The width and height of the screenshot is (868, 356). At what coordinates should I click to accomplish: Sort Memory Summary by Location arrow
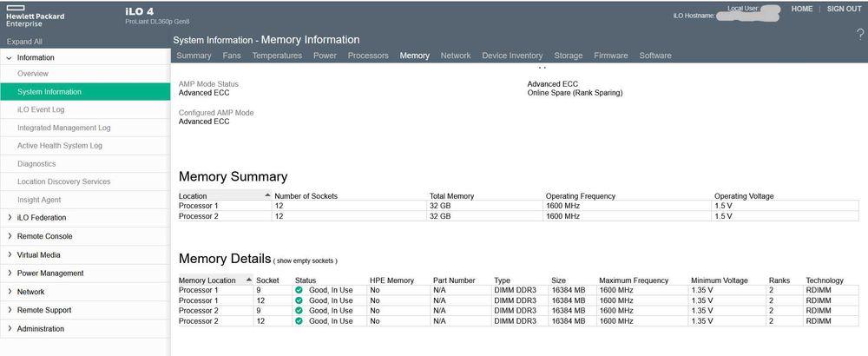(267, 195)
